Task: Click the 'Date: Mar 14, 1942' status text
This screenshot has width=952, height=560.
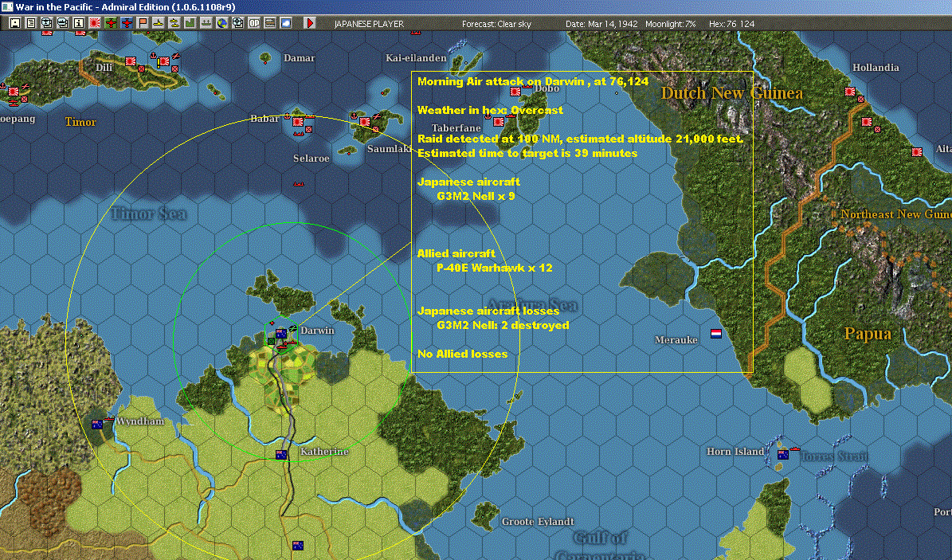Action: coord(601,24)
